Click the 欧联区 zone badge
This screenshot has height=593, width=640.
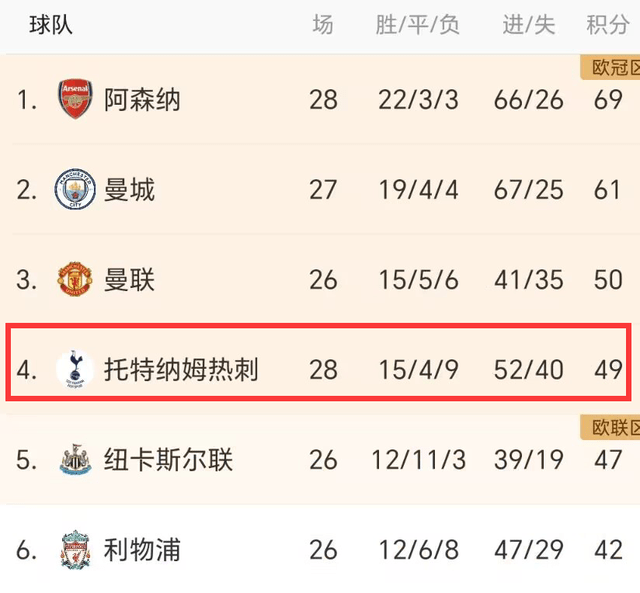(x=610, y=428)
